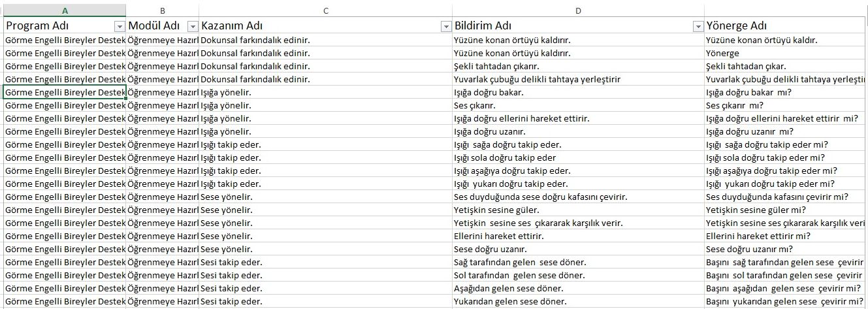Screen dimensions: 868x309
Task: Select the Program Adı header cell
Action: point(65,26)
